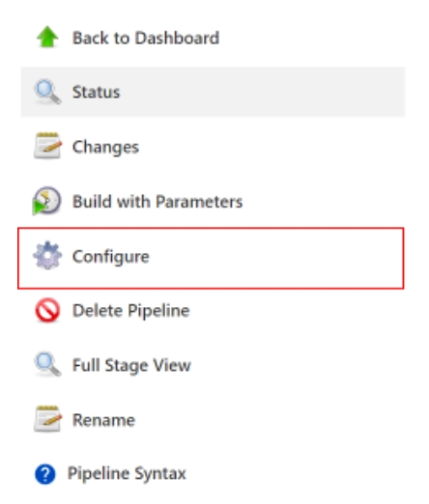
Task: Select the Rename option
Action: coord(103,420)
